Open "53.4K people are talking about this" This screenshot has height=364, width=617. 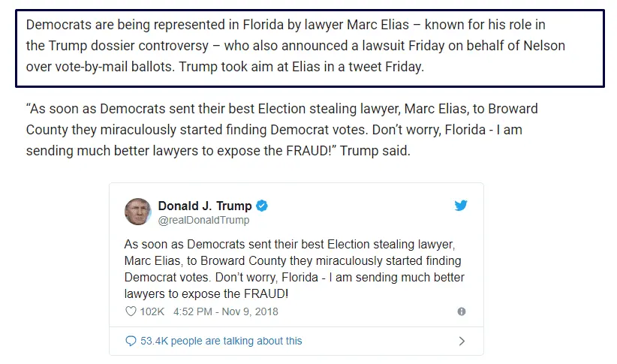[221, 341]
